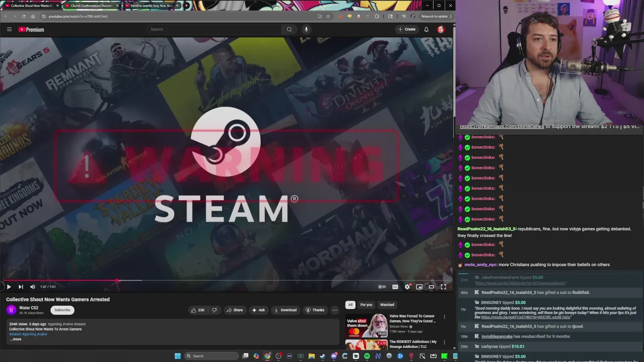Open video player settings gear

pos(407,287)
